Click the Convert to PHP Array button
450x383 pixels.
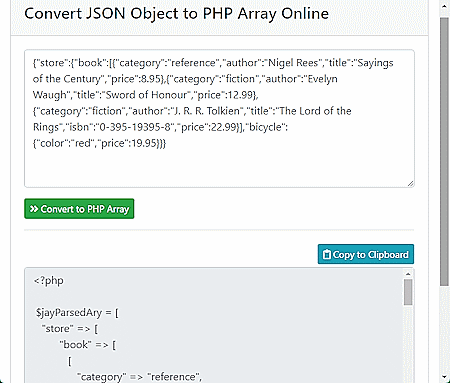[79, 209]
